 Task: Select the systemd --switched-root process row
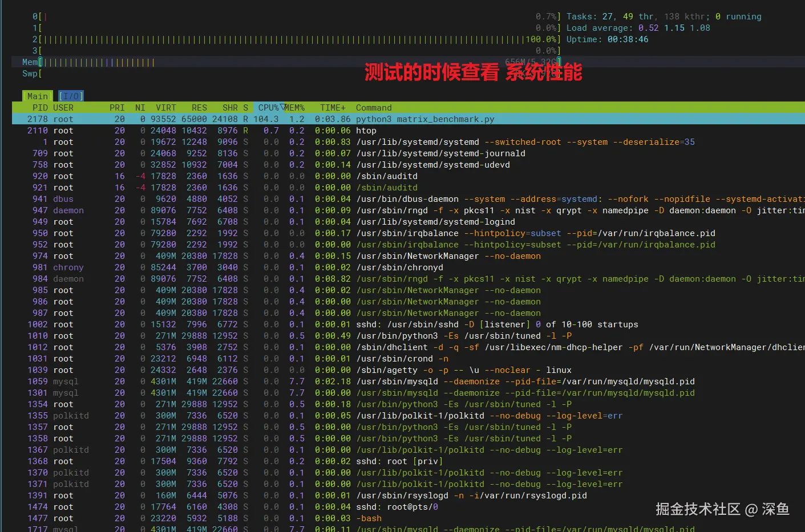click(408, 142)
